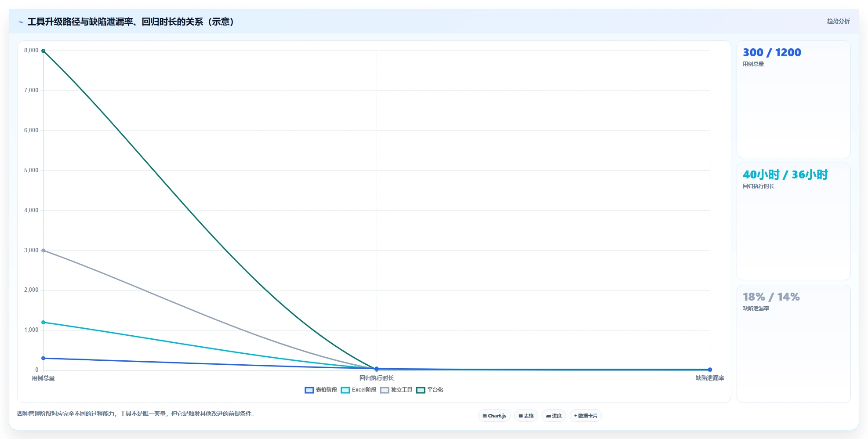Toggle the 独立工具 legend color box
Viewport: 868px width, 439px height.
pyautogui.click(x=385, y=390)
